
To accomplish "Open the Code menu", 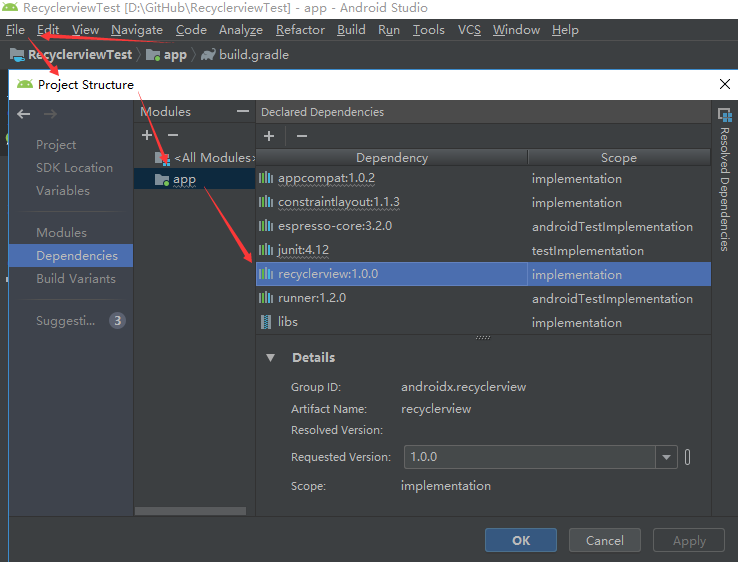I will 191,30.
